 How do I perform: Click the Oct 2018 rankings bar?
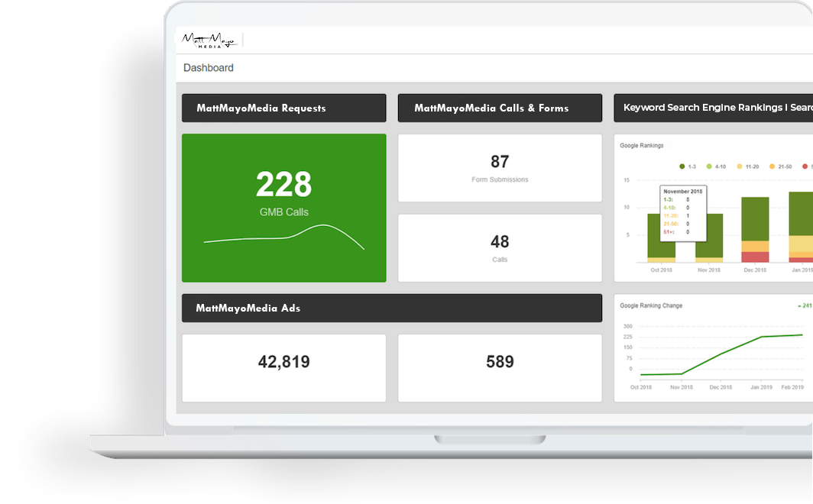pyautogui.click(x=661, y=235)
